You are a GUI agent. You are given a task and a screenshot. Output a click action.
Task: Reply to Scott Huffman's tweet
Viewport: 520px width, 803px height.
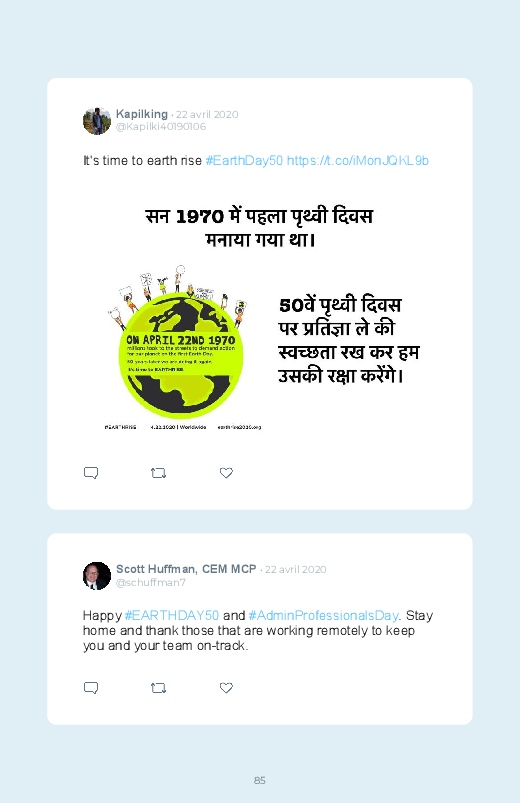[91, 688]
